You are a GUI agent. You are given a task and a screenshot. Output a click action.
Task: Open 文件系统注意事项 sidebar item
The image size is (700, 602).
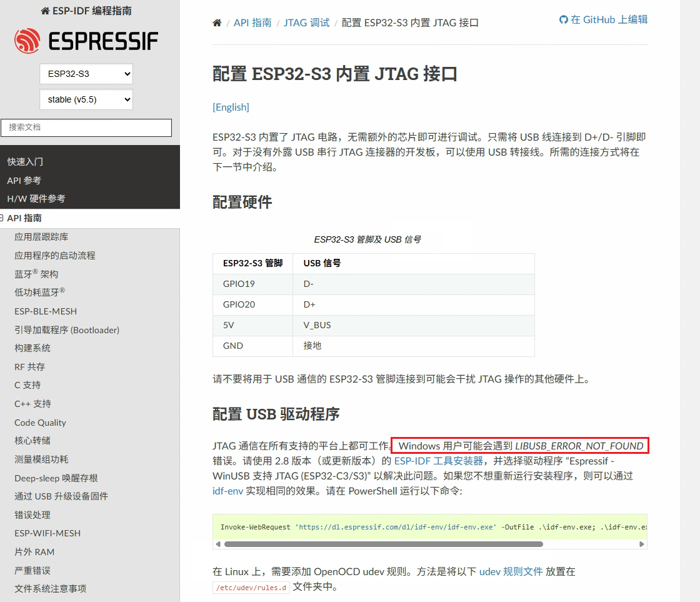tap(51, 589)
